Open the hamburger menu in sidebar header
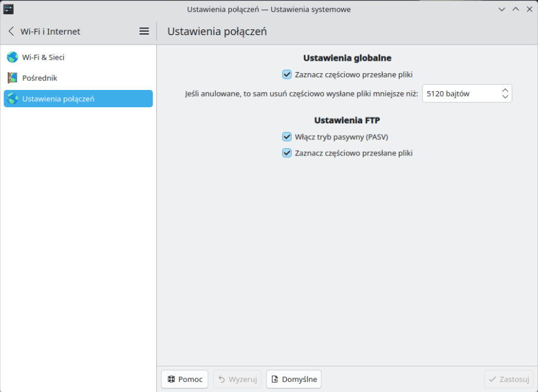 coord(144,31)
